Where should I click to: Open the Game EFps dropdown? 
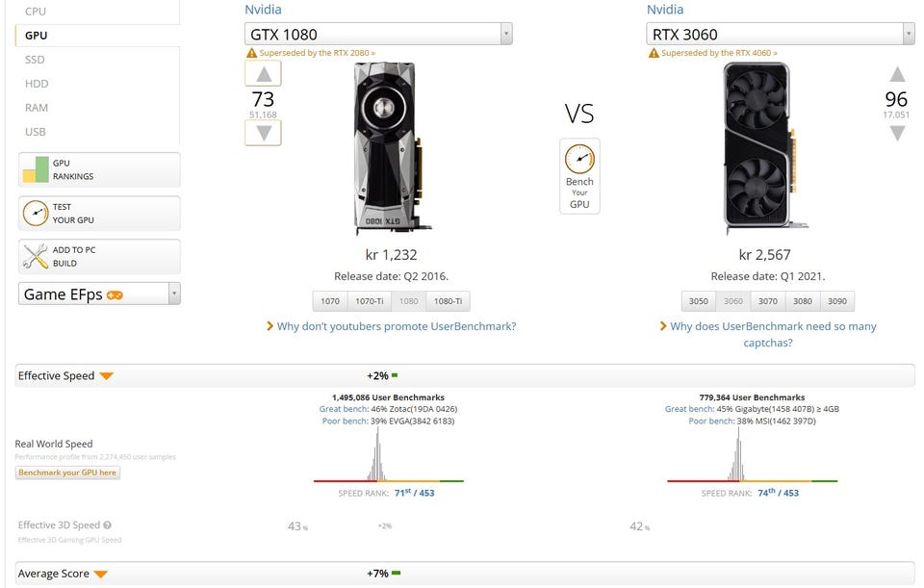tap(173, 294)
